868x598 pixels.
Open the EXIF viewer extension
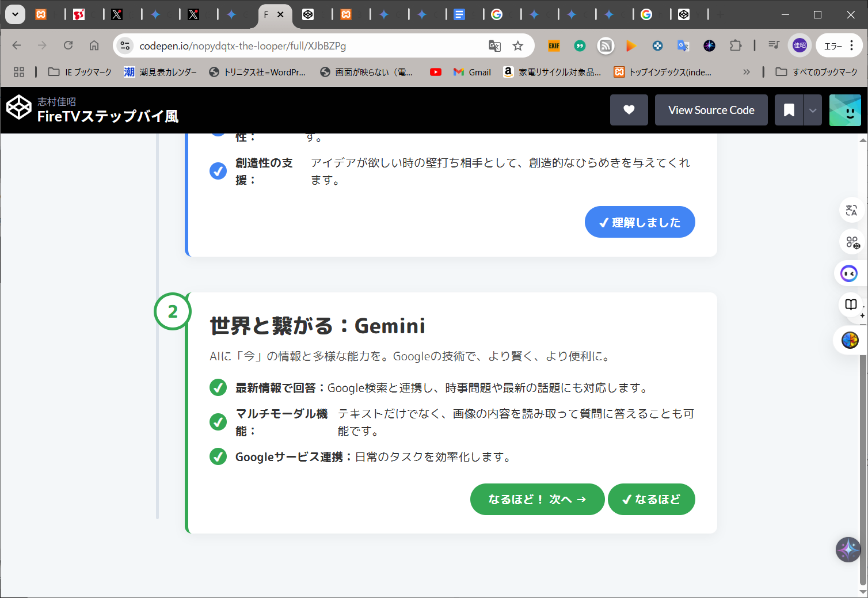click(554, 46)
